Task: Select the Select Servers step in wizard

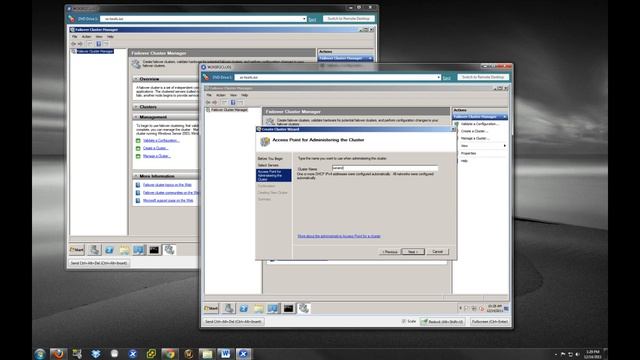Action: (x=268, y=165)
